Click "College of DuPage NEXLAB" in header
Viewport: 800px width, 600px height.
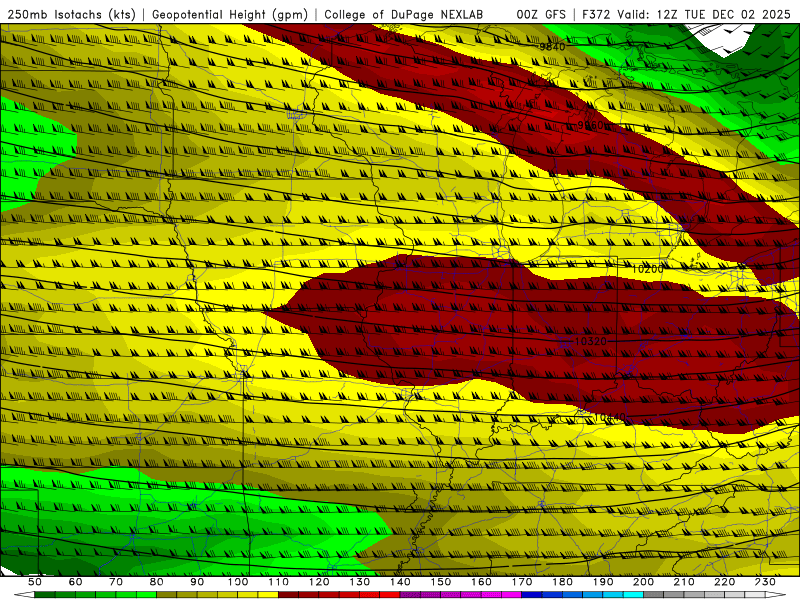pyautogui.click(x=404, y=14)
